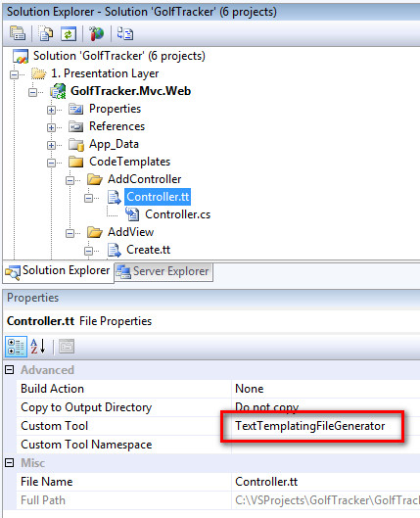Collapse the Advanced properties category
Screen dimensions: 420x518
[9, 370]
